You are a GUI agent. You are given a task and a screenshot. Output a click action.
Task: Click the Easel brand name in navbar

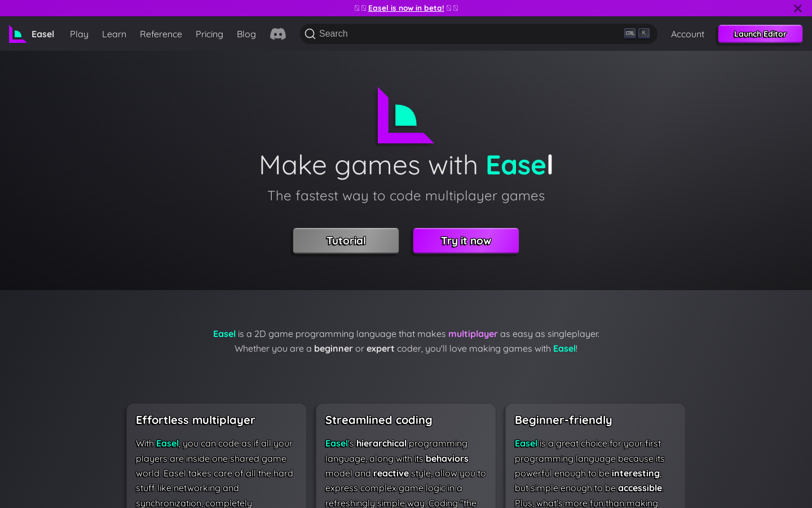(43, 34)
